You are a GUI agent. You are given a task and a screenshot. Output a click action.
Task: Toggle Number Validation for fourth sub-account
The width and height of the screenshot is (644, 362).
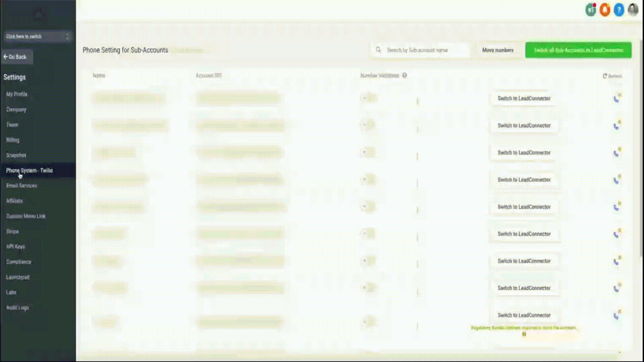369,180
